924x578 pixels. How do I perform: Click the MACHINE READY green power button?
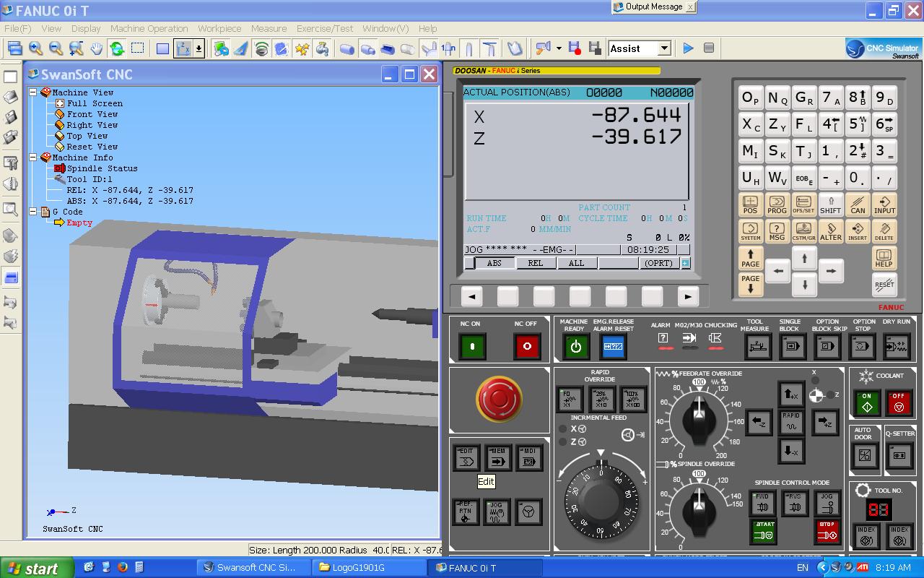click(575, 347)
